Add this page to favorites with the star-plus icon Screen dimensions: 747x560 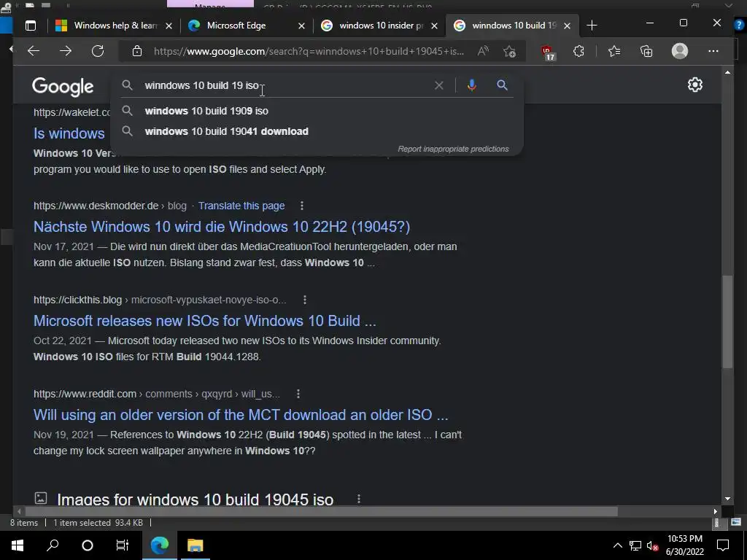pos(509,51)
